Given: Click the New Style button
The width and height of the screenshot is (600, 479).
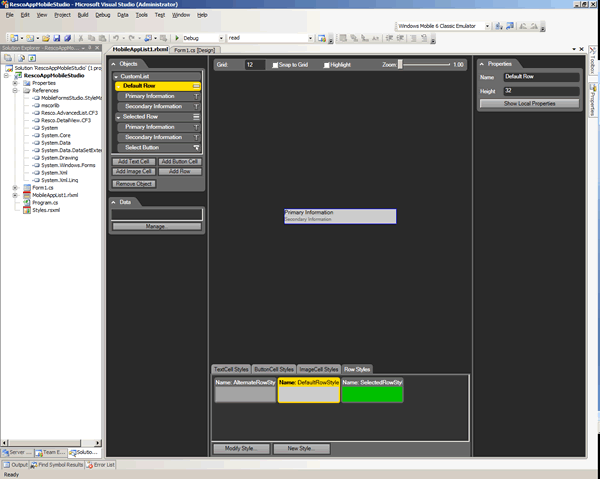Looking at the screenshot, I should click(x=301, y=448).
